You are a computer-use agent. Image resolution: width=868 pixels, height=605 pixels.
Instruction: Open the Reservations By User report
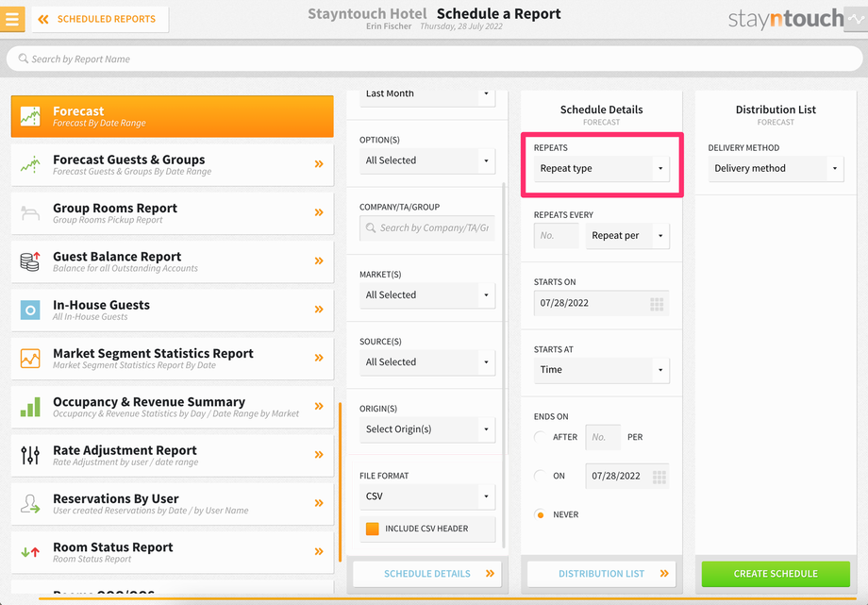point(172,504)
